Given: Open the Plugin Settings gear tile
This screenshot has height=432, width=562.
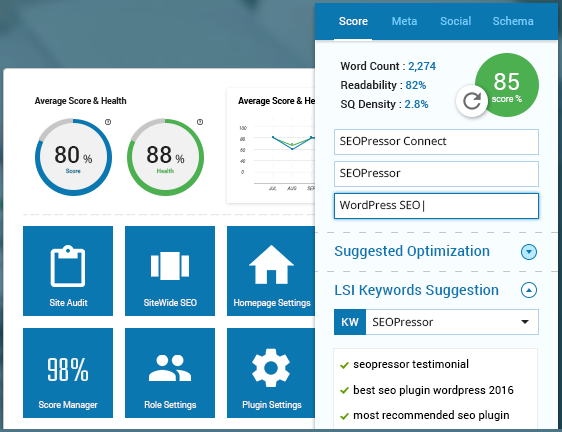Looking at the screenshot, I should coord(271,373).
